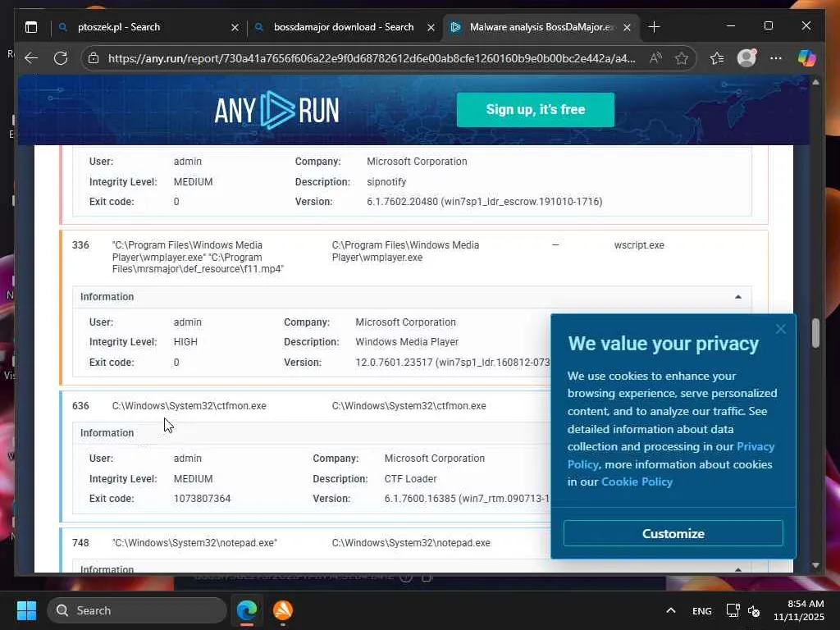Open Edge Settings and more menu
The image size is (840, 630).
776,58
